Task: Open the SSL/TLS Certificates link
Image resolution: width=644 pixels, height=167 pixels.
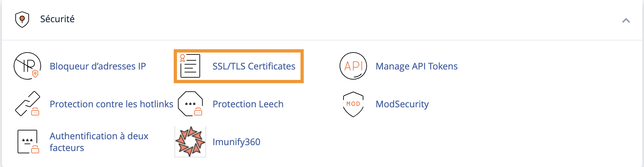Action: [x=254, y=66]
